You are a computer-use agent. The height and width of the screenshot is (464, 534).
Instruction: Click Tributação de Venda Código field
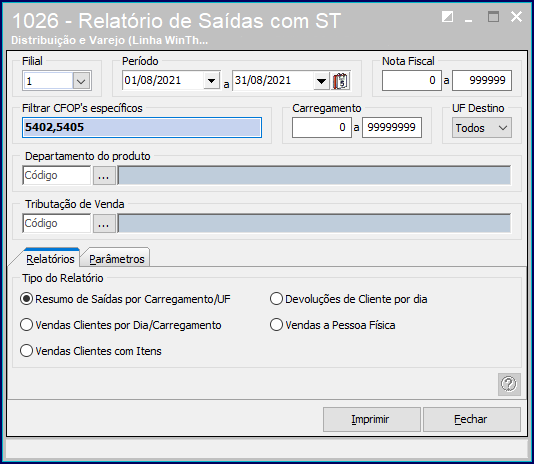click(x=57, y=223)
